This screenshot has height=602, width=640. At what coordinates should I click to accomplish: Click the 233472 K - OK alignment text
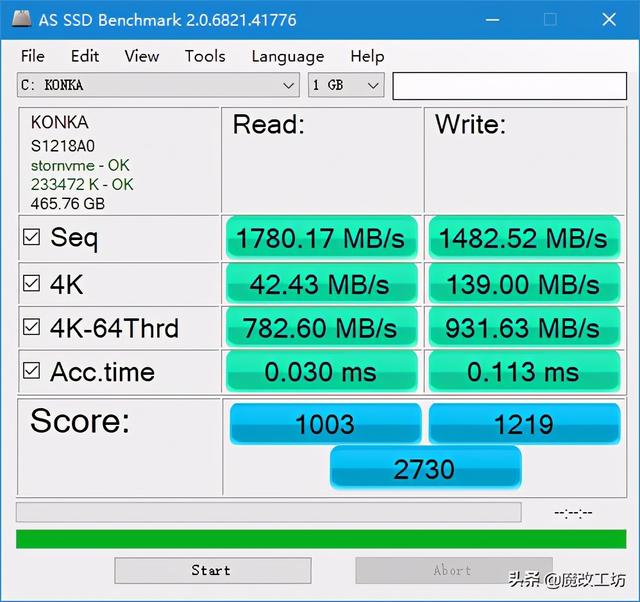82,184
